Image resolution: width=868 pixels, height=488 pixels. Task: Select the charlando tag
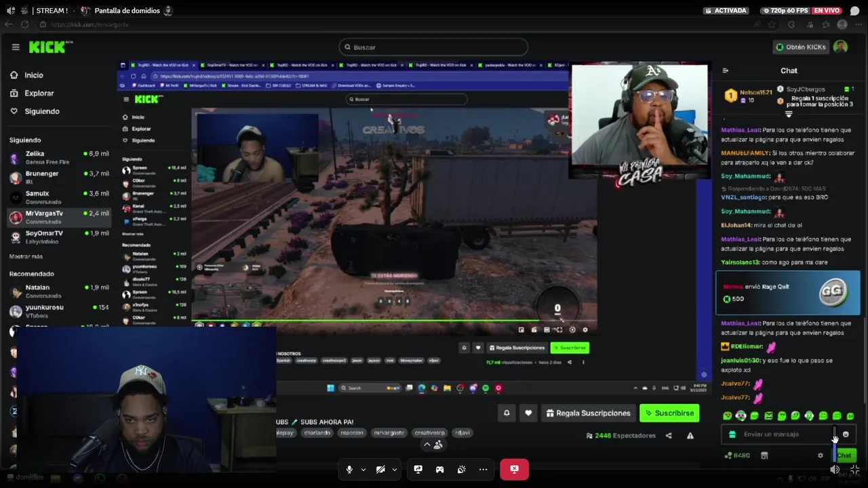317,432
